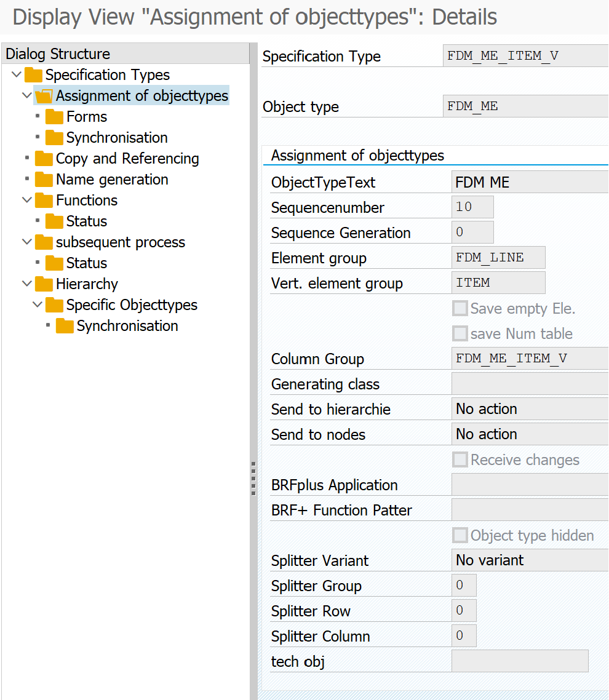Collapse the Specification Types tree node

16,75
